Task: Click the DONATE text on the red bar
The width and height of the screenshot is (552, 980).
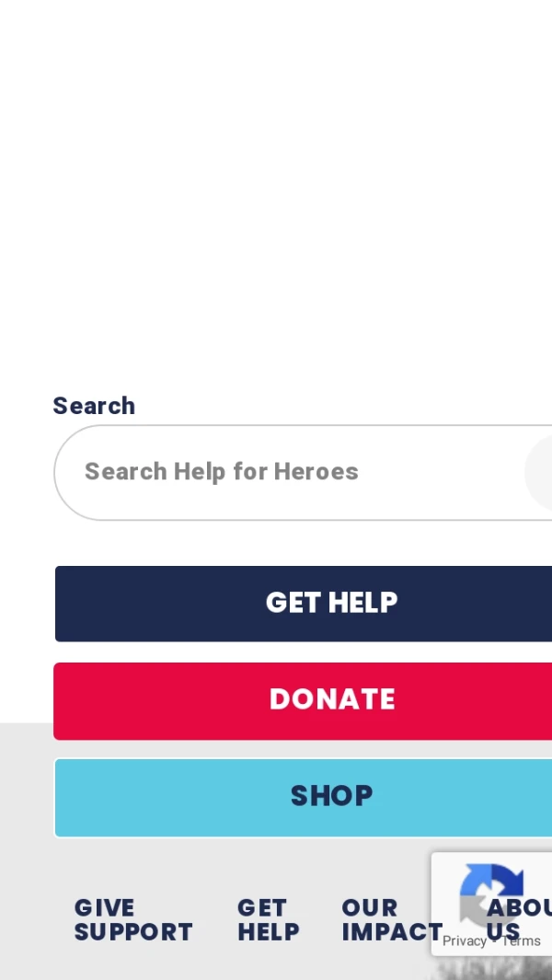Action: pos(332,699)
